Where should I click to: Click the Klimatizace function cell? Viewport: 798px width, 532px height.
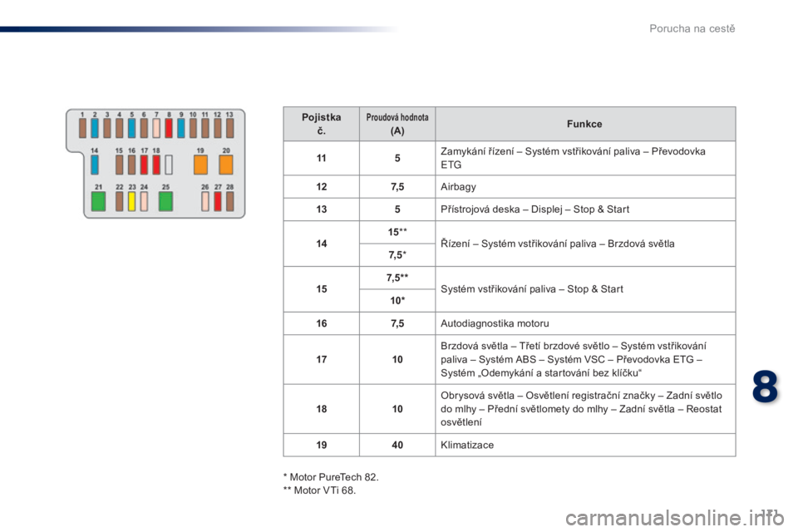click(x=584, y=446)
